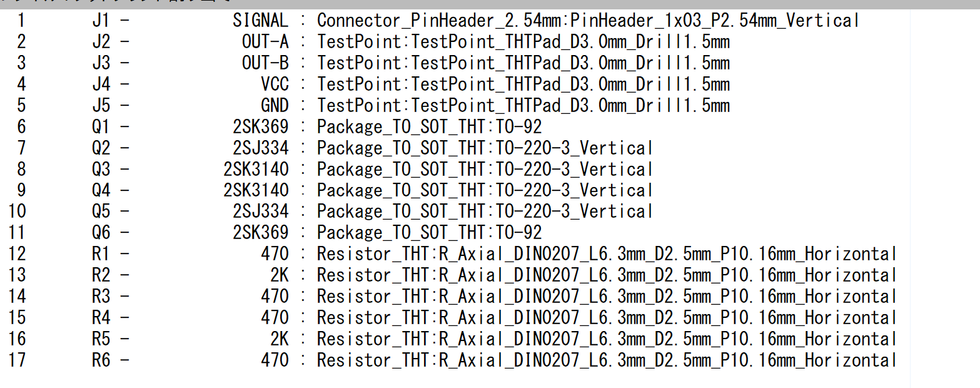Image resolution: width=980 pixels, height=388 pixels.
Task: Click the R3 reference designator
Action: coord(100,297)
